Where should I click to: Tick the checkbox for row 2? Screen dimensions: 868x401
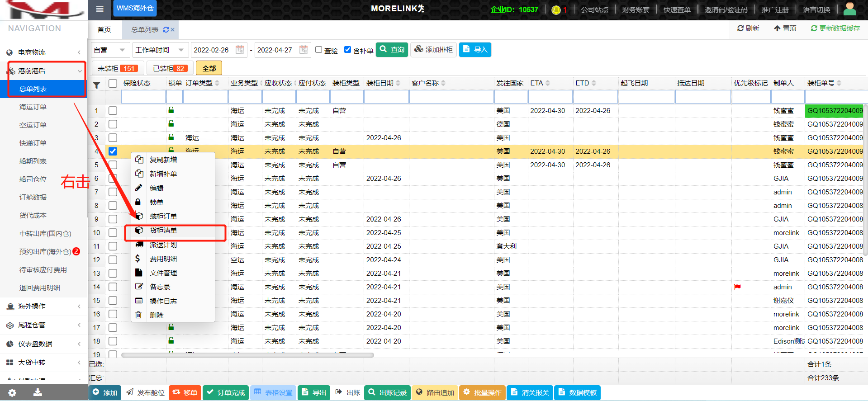tap(113, 124)
